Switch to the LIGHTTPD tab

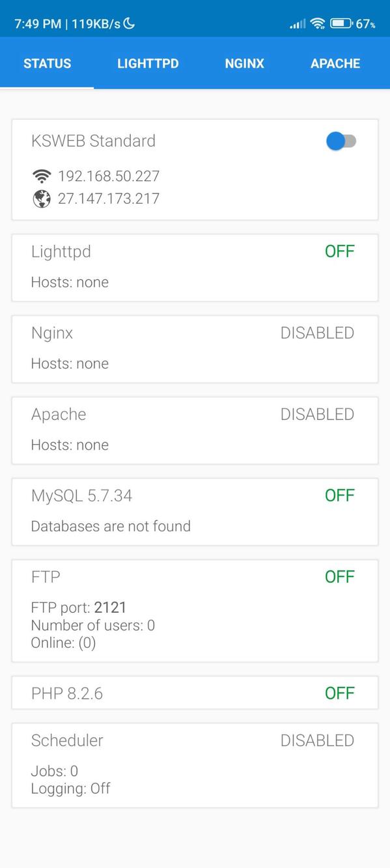click(148, 63)
